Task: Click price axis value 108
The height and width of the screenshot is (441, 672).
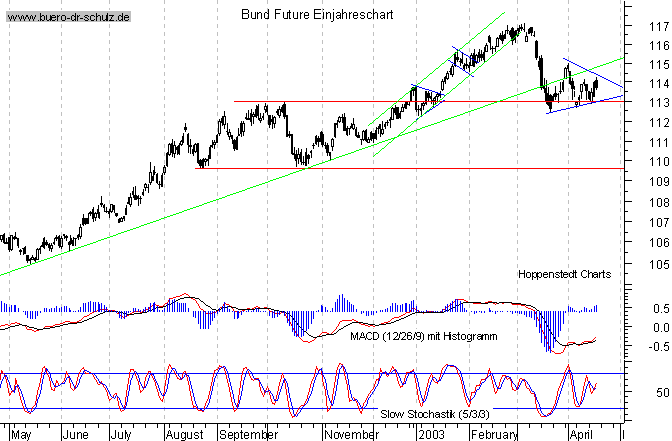Action: (x=659, y=202)
